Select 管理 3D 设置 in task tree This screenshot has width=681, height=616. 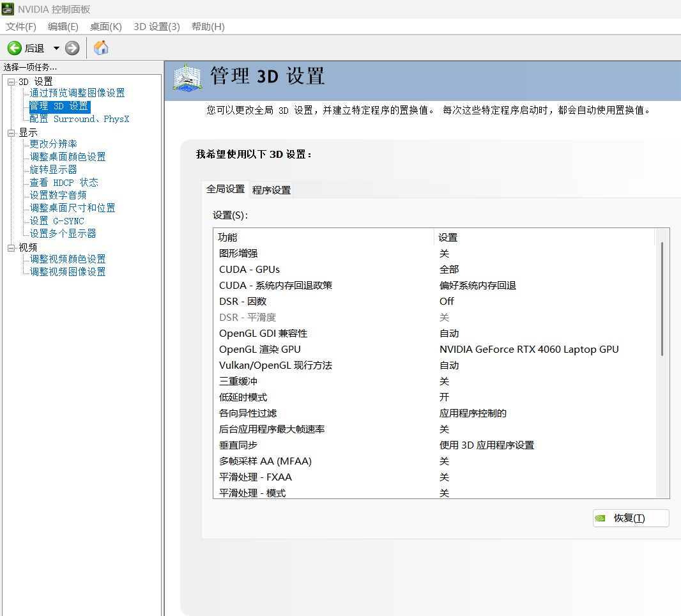tap(59, 106)
